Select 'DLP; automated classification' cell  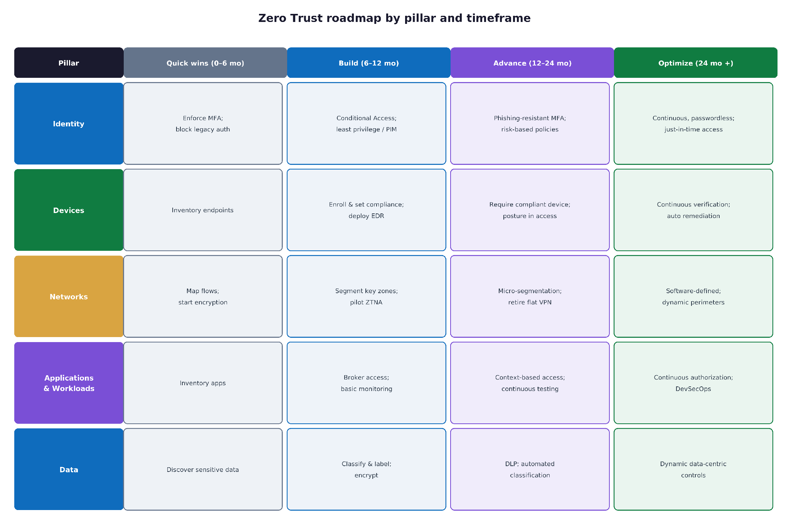[x=530, y=470]
